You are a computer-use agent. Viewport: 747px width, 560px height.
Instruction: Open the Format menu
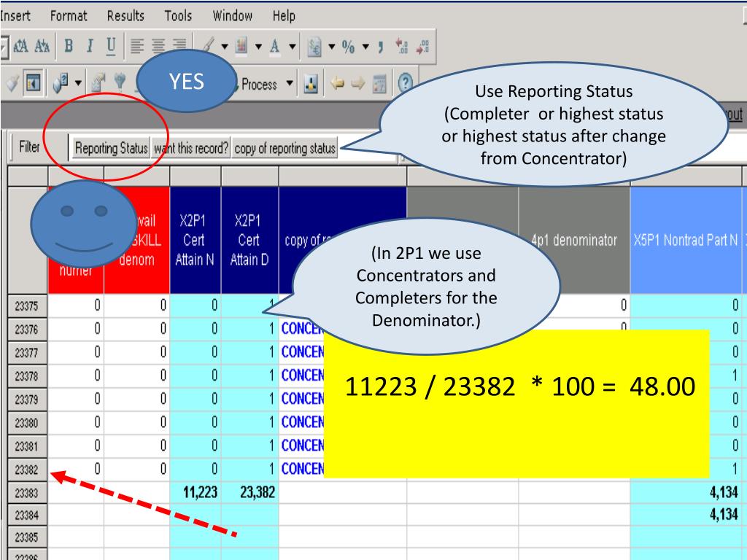point(69,16)
